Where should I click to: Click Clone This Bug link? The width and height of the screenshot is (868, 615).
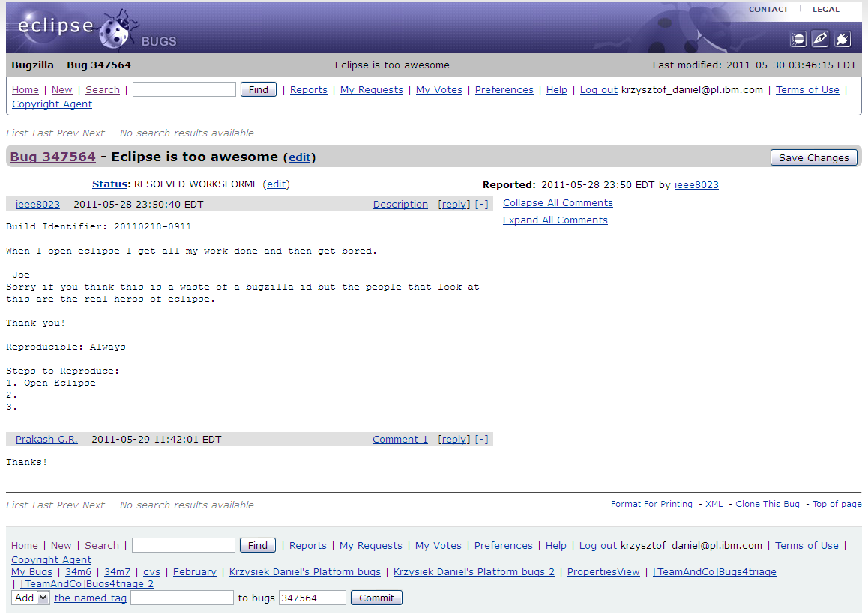(x=768, y=504)
